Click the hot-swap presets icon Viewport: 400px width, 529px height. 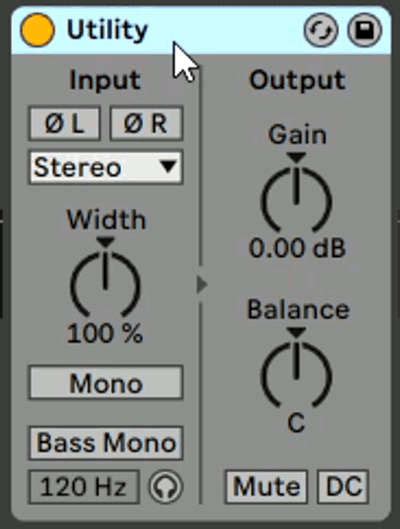point(321,30)
